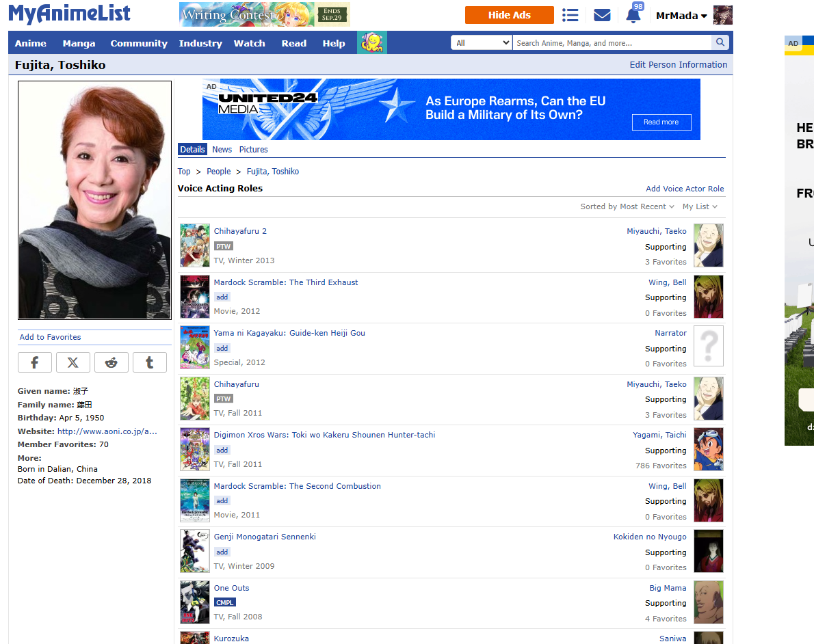The image size is (814, 644).
Task: Open the One Outs title link
Action: click(231, 588)
